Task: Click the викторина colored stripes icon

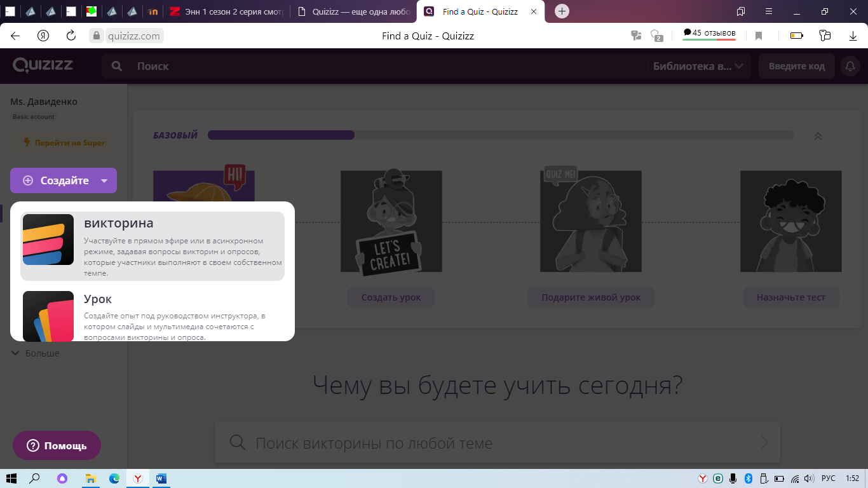Action: point(48,240)
